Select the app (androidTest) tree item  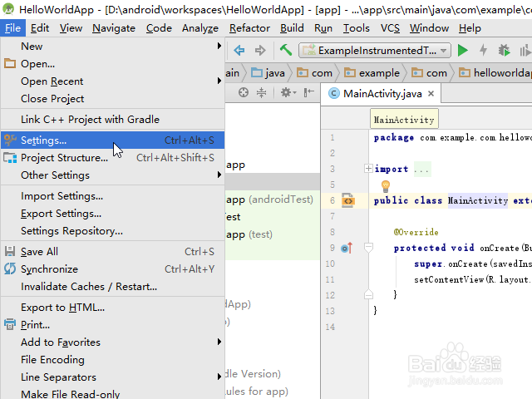click(269, 199)
